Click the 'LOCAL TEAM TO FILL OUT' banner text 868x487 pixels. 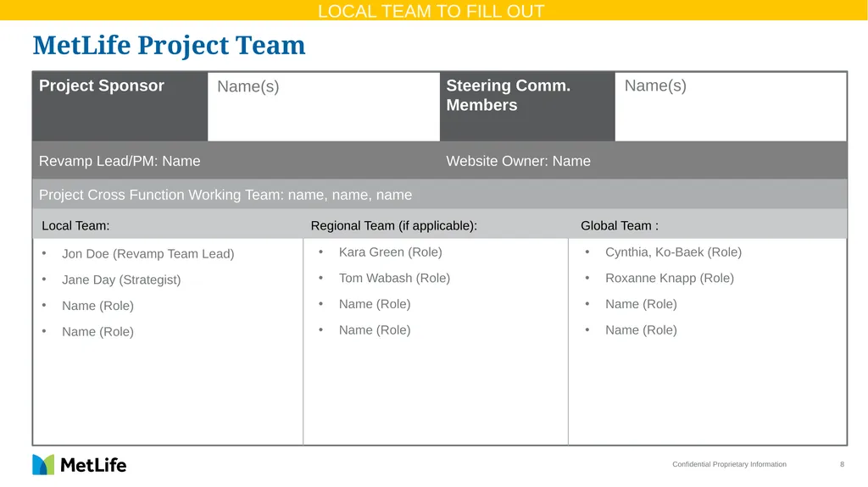431,11
